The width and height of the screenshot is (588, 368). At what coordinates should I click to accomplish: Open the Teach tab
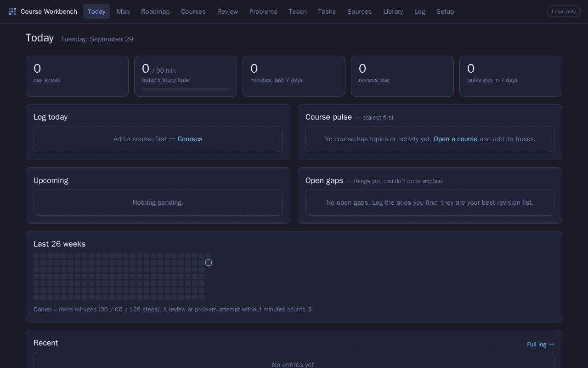(x=298, y=11)
